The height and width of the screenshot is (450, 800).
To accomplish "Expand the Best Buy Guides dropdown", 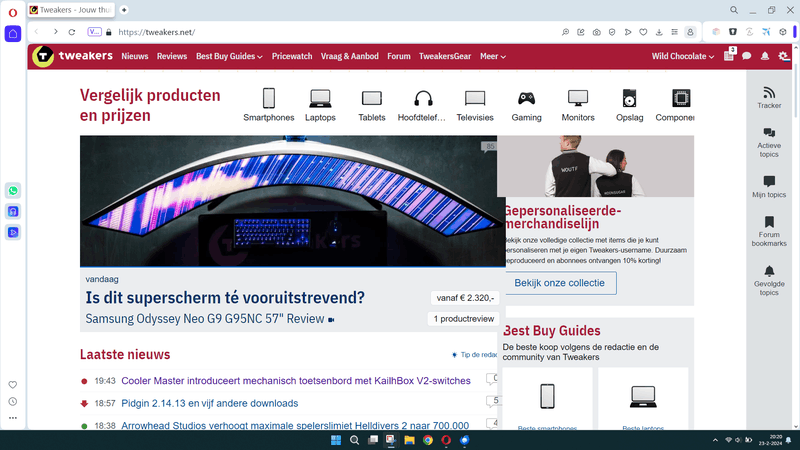I will click(x=229, y=56).
